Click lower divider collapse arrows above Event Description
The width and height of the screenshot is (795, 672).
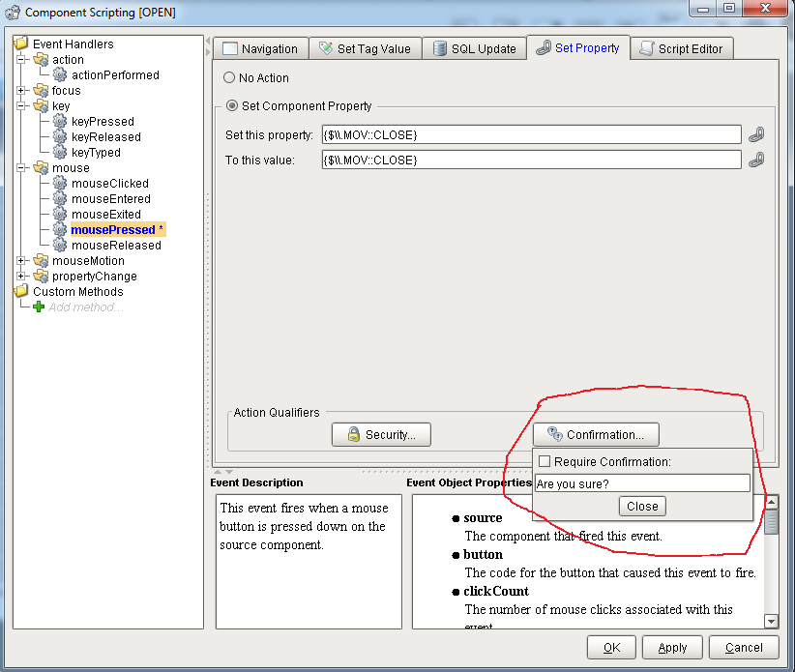click(x=223, y=472)
